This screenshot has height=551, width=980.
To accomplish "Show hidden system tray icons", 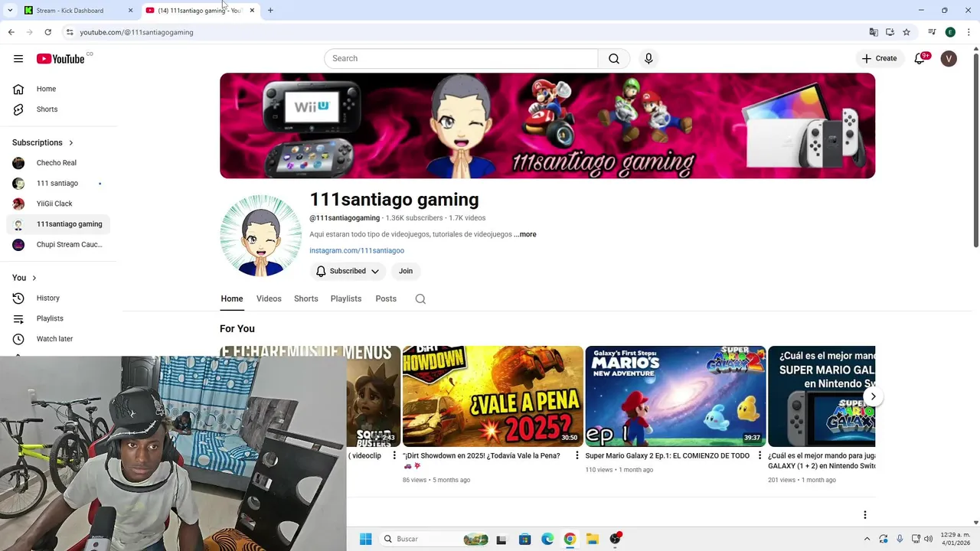I will 867,539.
